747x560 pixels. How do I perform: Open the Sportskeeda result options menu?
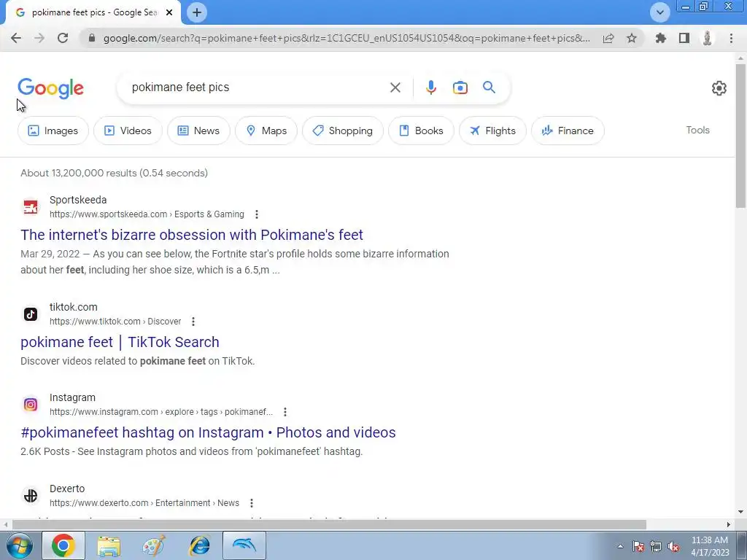click(257, 214)
